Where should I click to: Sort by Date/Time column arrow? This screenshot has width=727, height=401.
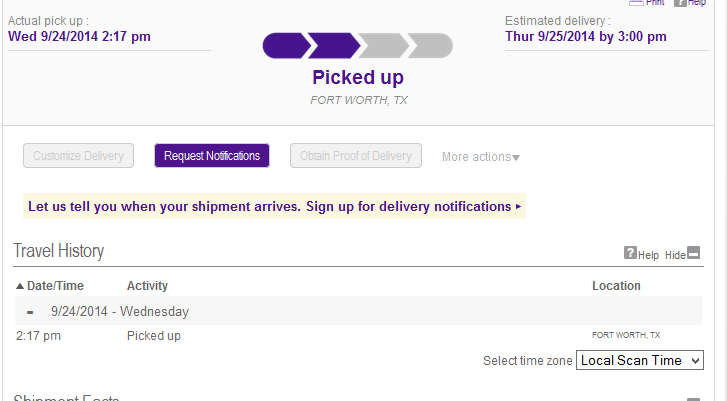click(19, 286)
